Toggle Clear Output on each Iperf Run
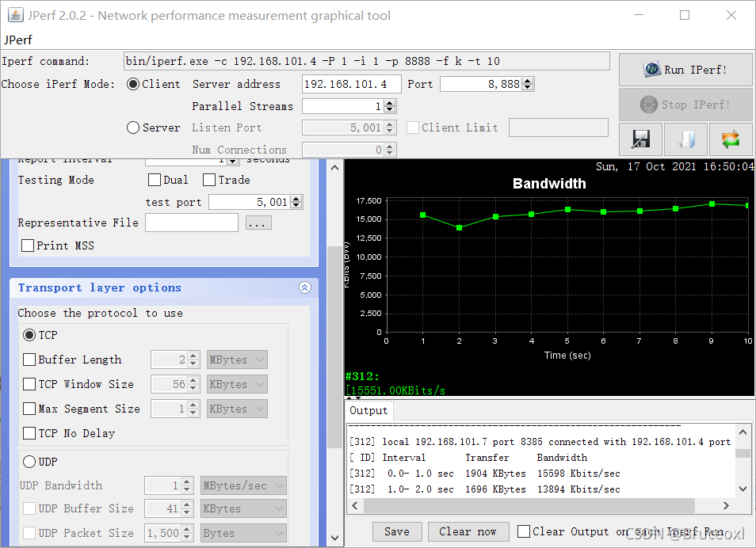The image size is (756, 548). (x=524, y=531)
